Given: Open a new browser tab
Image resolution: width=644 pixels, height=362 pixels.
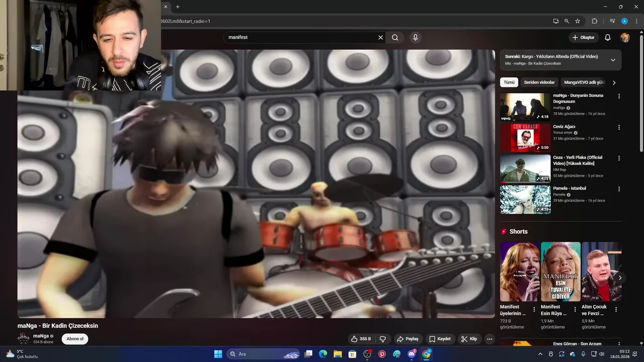Looking at the screenshot, I should click(178, 7).
